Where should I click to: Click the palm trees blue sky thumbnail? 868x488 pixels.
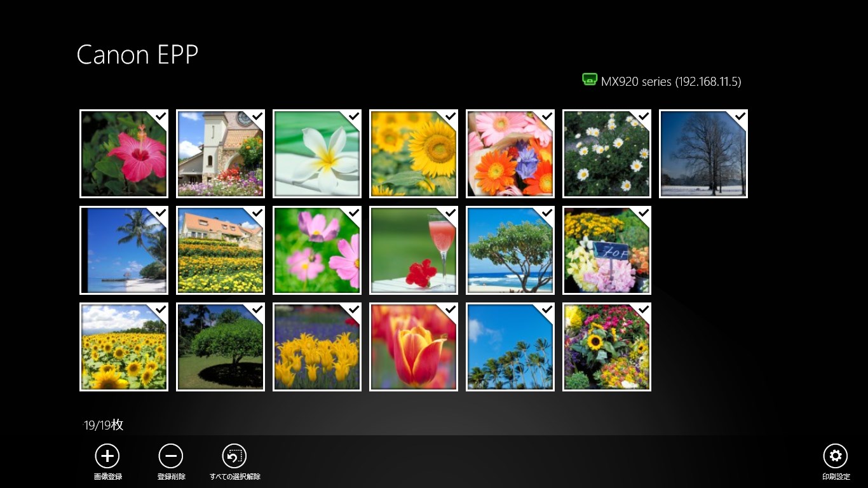(x=510, y=347)
